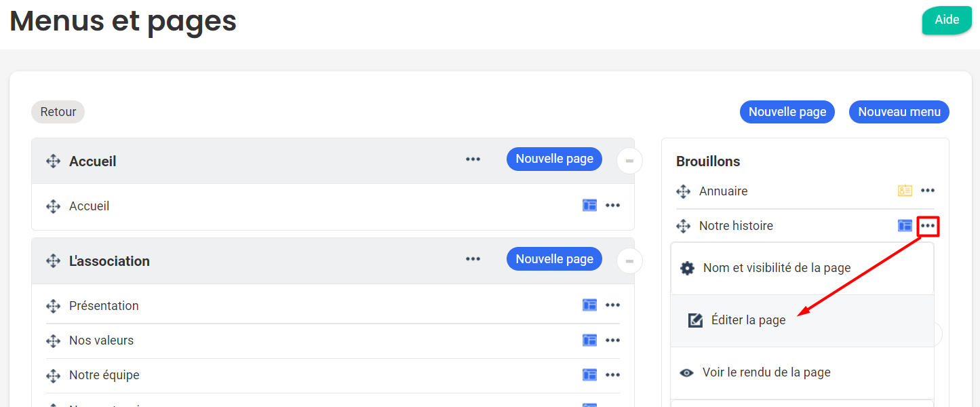Collapse the Accueil menu section
980x407 pixels.
click(629, 161)
